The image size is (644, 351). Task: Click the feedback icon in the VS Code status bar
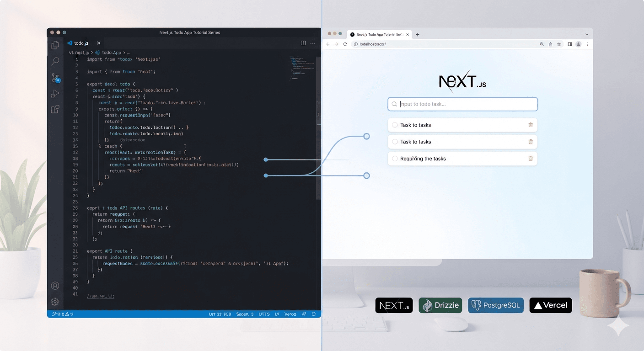[304, 314]
